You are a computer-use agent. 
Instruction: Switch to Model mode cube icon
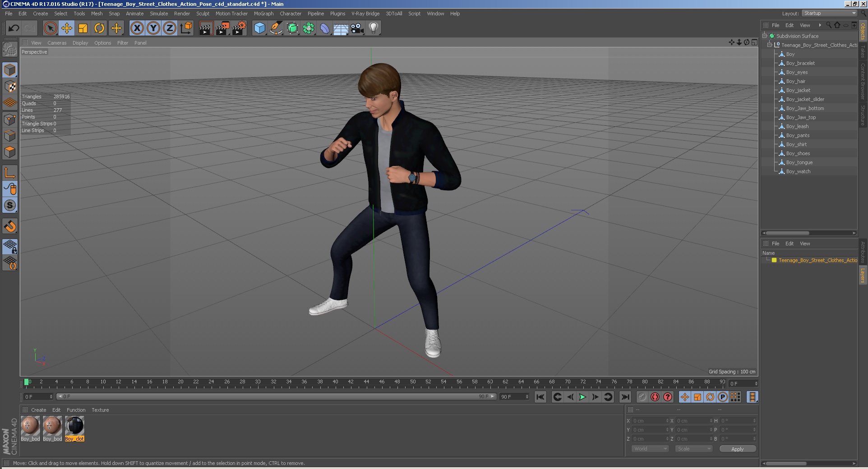pos(10,70)
